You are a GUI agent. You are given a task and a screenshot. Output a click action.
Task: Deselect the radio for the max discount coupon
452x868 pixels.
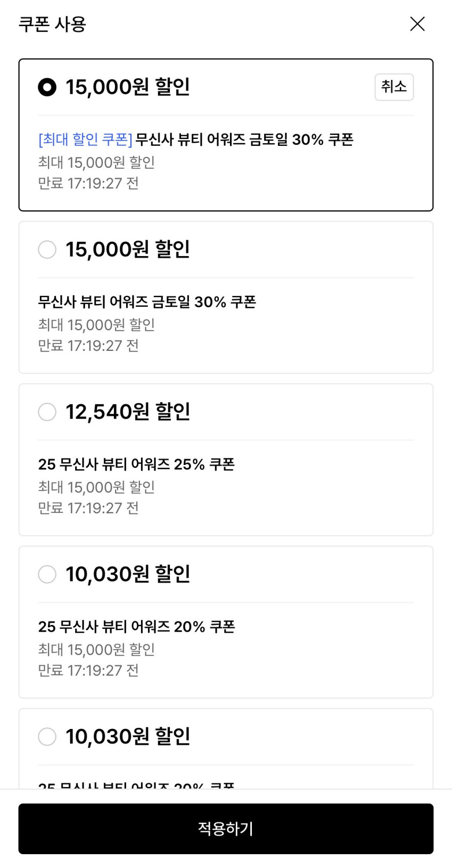click(394, 87)
